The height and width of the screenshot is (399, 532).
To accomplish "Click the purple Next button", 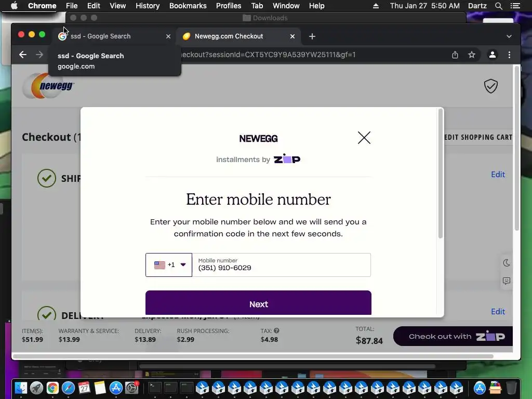I will coord(258,303).
